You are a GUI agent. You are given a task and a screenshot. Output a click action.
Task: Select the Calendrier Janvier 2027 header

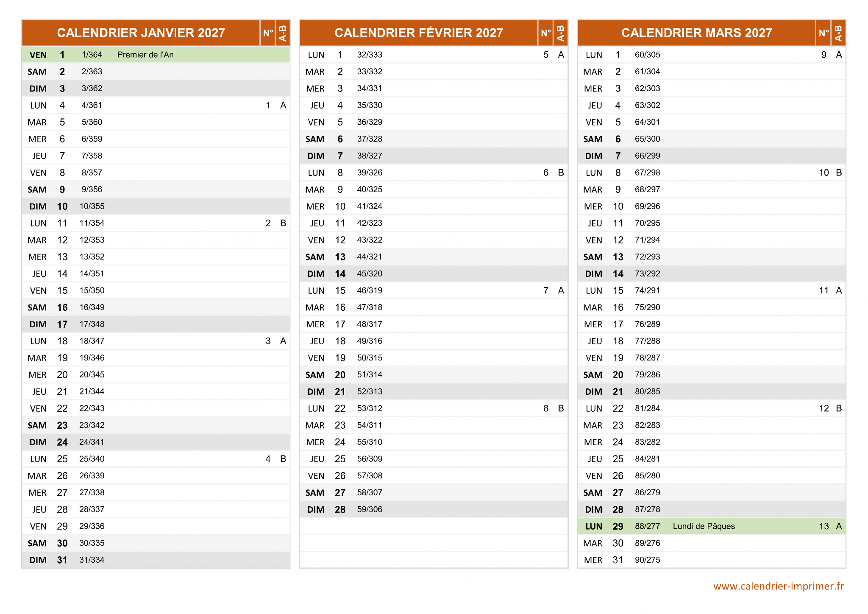click(x=141, y=33)
